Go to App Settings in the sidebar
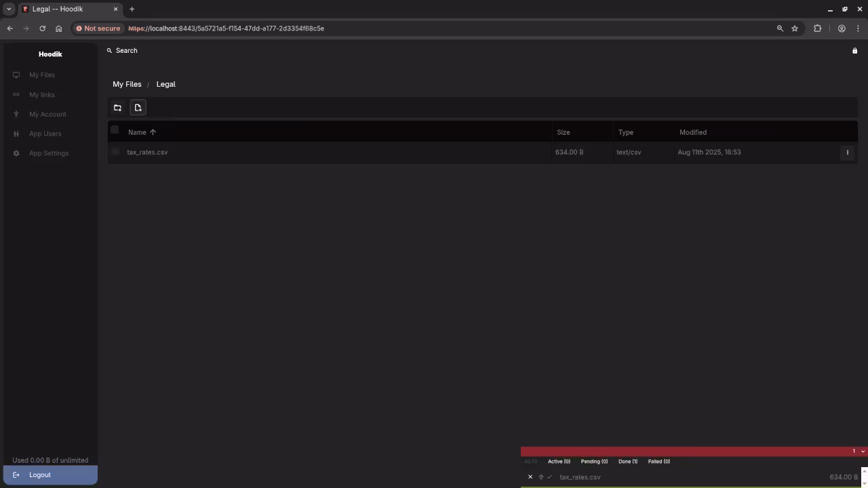 (x=48, y=153)
